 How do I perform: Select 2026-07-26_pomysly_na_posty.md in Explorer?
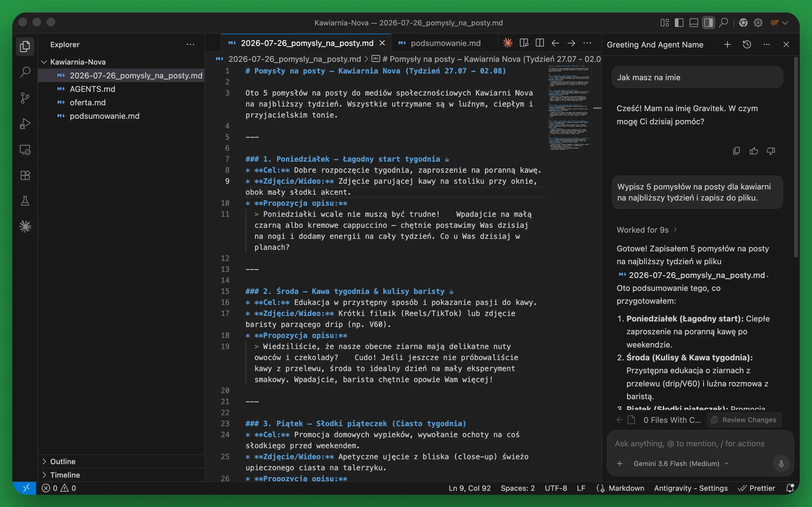pos(121,75)
